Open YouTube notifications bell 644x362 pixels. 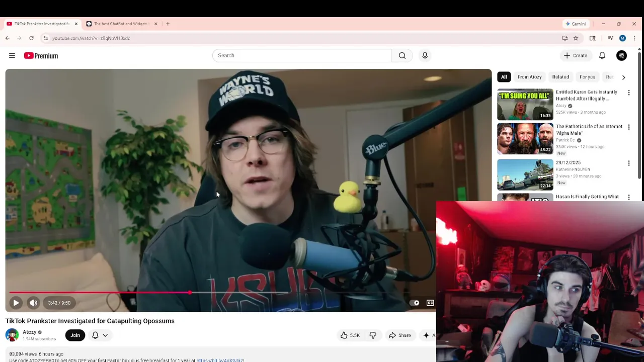pos(602,55)
